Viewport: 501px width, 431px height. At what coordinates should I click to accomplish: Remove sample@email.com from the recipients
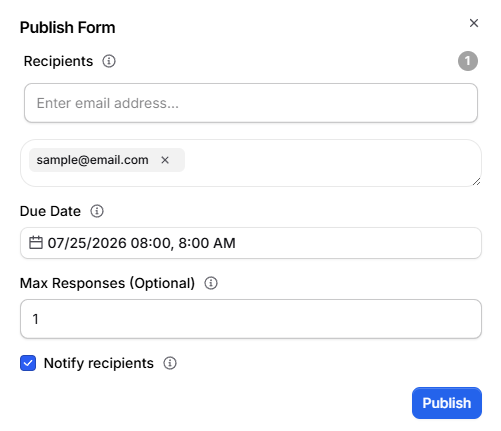click(165, 160)
